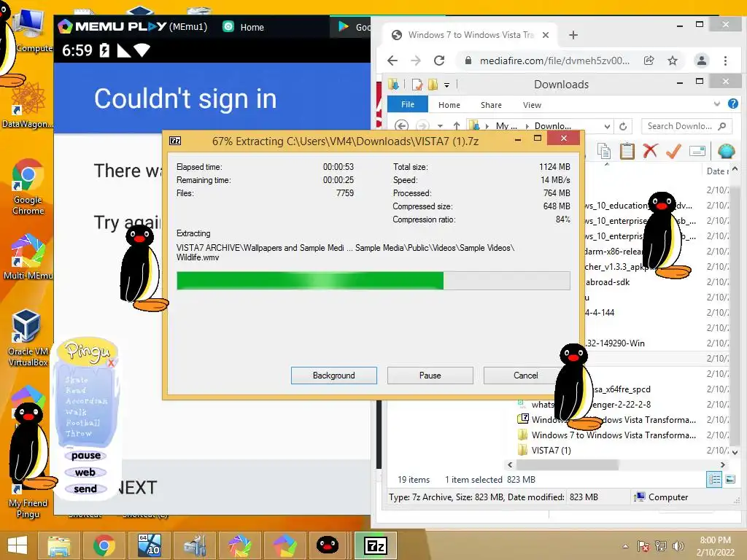The image size is (747, 560).
Task: Open the Share ribbon tab in Downloads
Action: point(491,105)
